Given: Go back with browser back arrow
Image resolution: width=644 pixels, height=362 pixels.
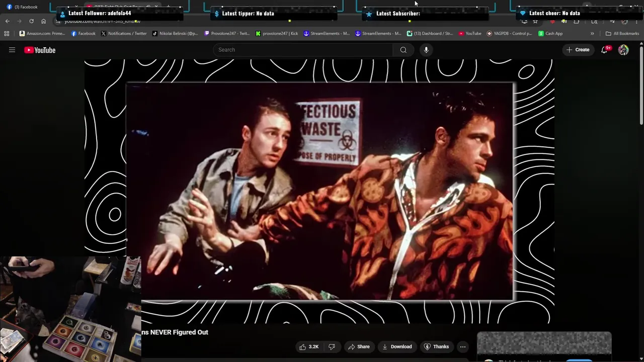Looking at the screenshot, I should 7,21.
